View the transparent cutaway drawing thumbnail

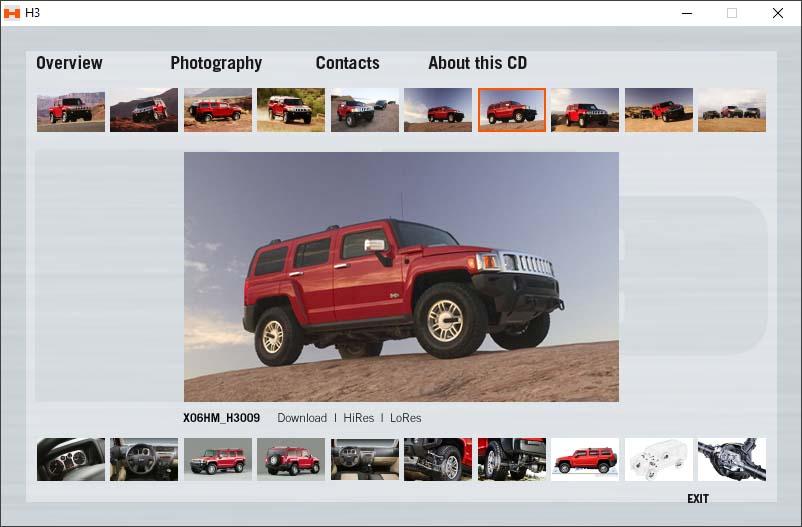pos(659,459)
